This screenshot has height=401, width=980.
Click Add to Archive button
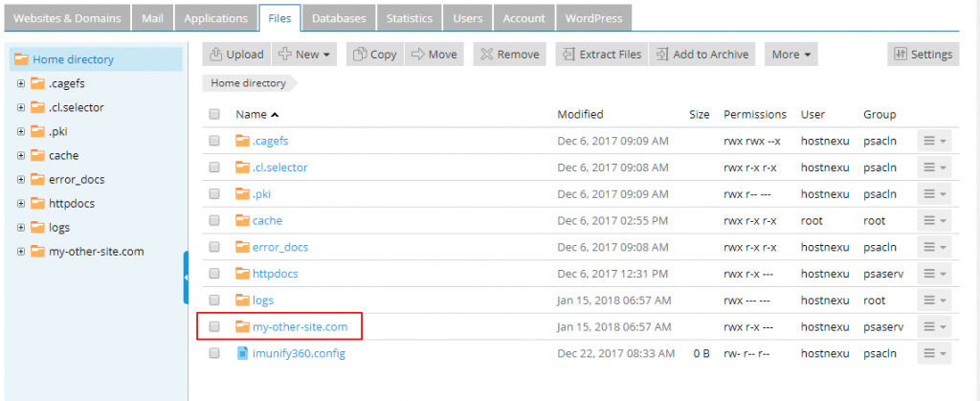pos(702,55)
